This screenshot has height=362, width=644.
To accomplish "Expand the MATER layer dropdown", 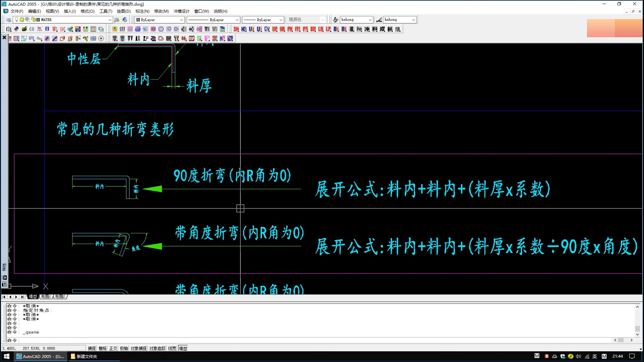I will (110, 20).
